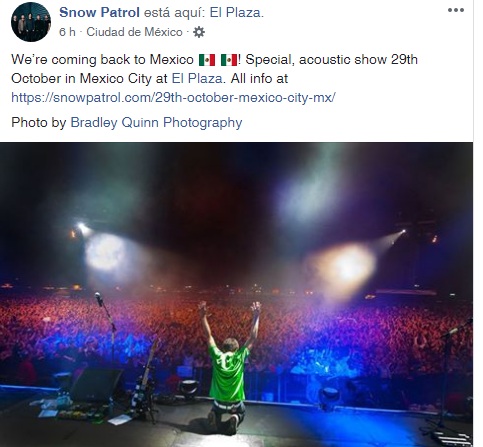Open the Snow Patrol profile picture
The height and width of the screenshot is (447, 483).
(31, 22)
